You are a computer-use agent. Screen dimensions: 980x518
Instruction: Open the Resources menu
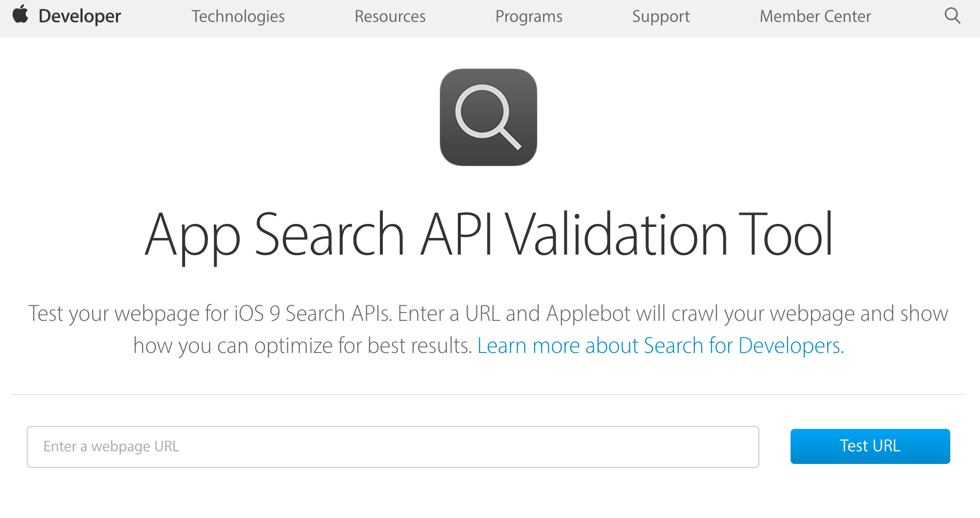click(x=390, y=16)
